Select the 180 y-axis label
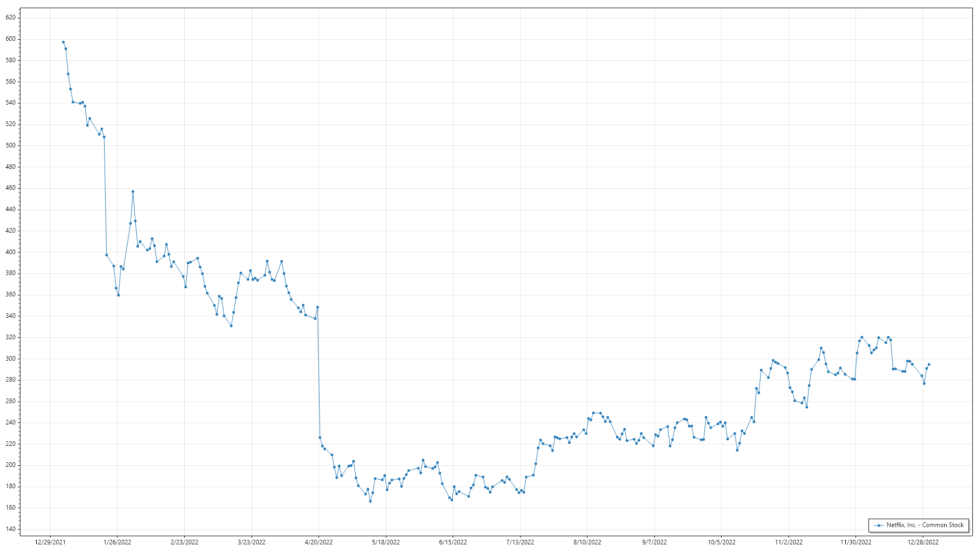This screenshot has width=980, height=551. pos(11,486)
